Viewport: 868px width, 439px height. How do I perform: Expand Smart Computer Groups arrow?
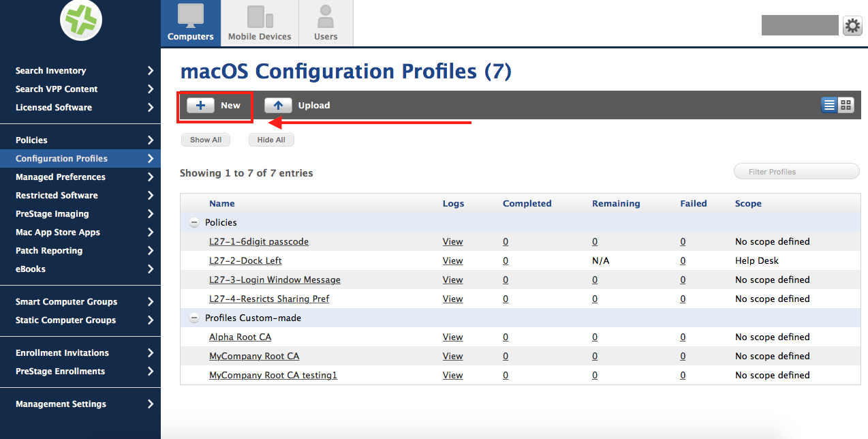coord(151,302)
